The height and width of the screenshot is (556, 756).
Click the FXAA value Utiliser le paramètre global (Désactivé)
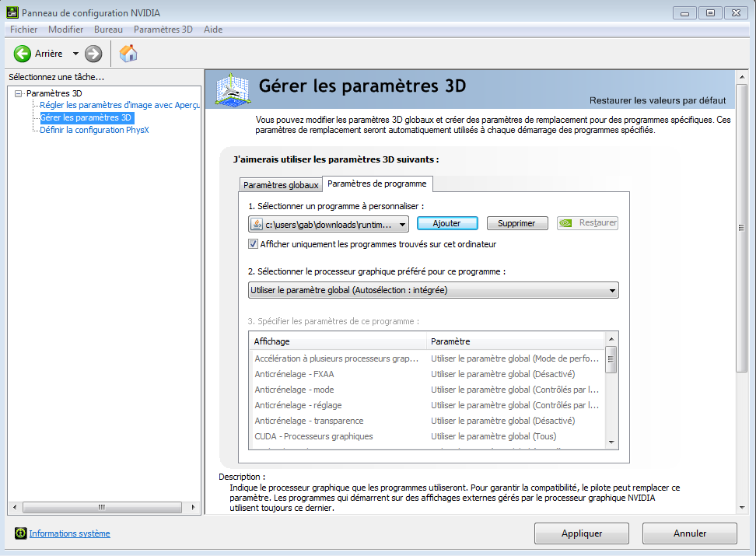(503, 374)
